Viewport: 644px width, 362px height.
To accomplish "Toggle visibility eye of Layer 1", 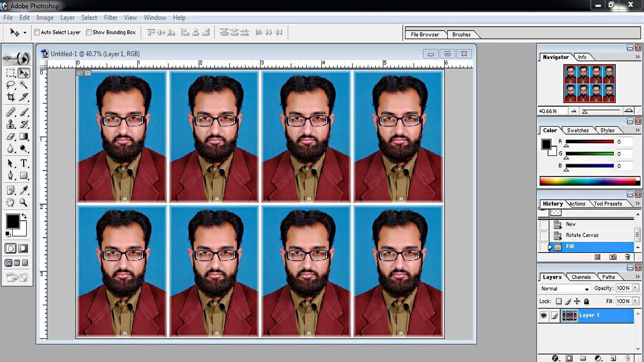I will pos(543,315).
